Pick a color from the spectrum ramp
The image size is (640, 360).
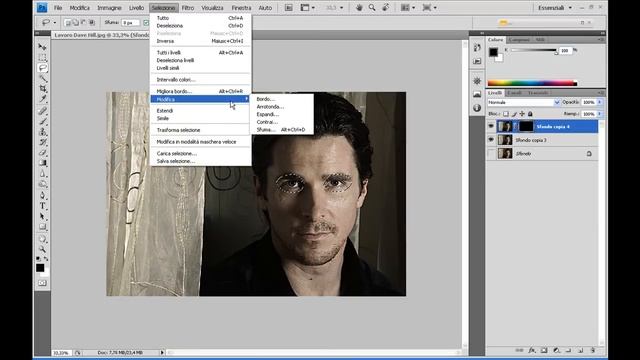(532, 83)
